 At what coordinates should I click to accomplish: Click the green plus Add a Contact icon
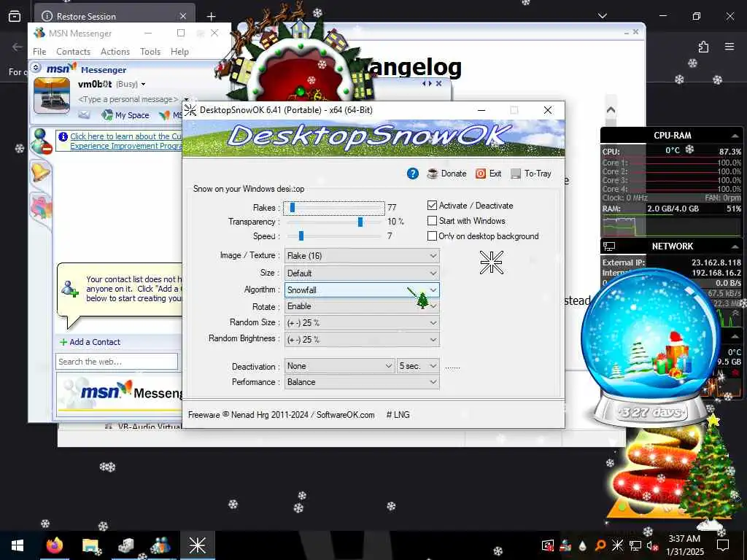(x=63, y=342)
